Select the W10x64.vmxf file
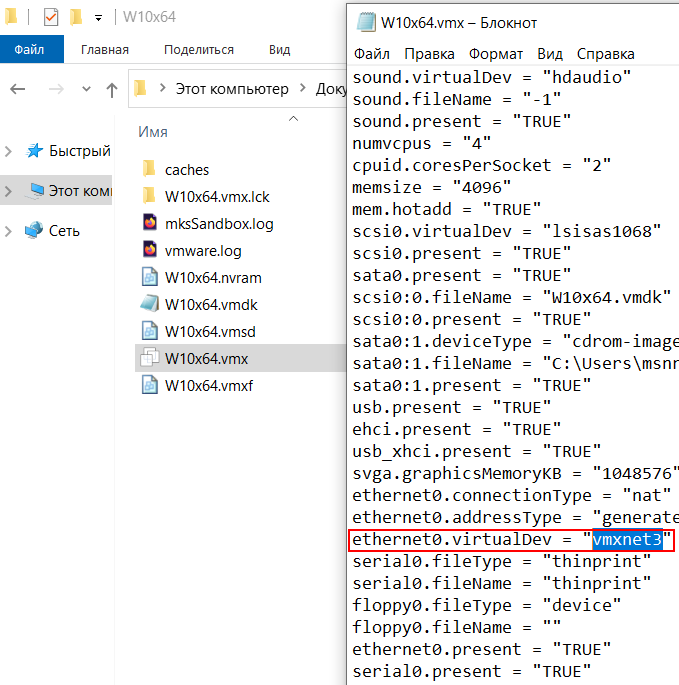This screenshot has width=679, height=685. (208, 385)
